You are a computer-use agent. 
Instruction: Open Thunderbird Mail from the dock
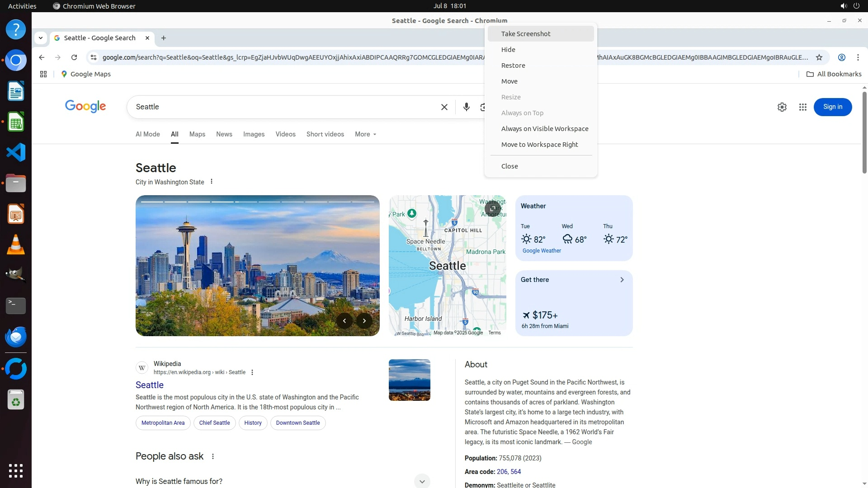pyautogui.click(x=16, y=337)
